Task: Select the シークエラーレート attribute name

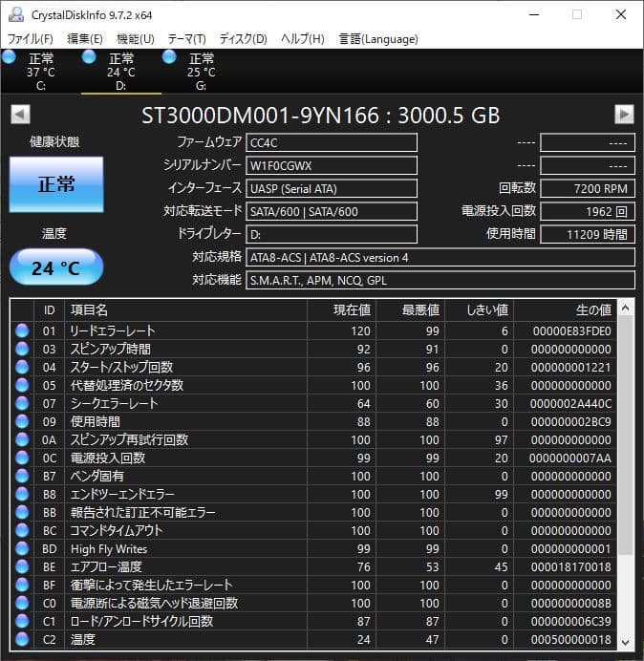Action: coord(114,403)
